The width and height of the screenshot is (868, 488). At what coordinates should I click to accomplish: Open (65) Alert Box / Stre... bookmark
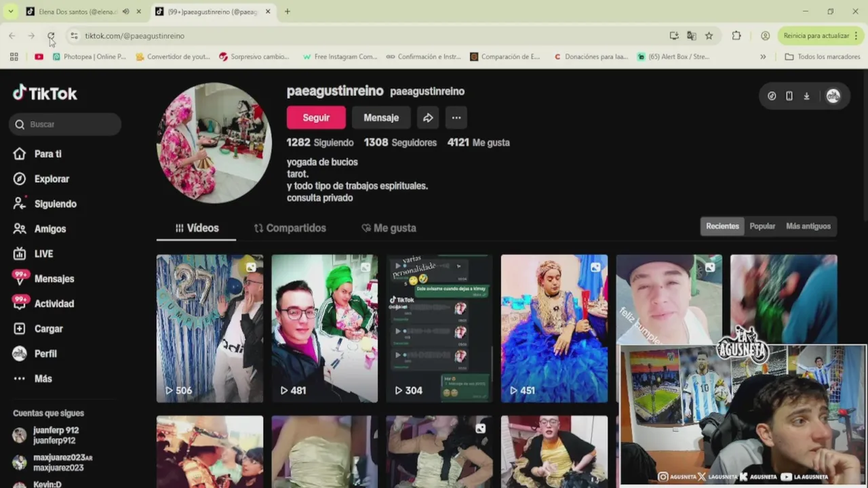673,57
